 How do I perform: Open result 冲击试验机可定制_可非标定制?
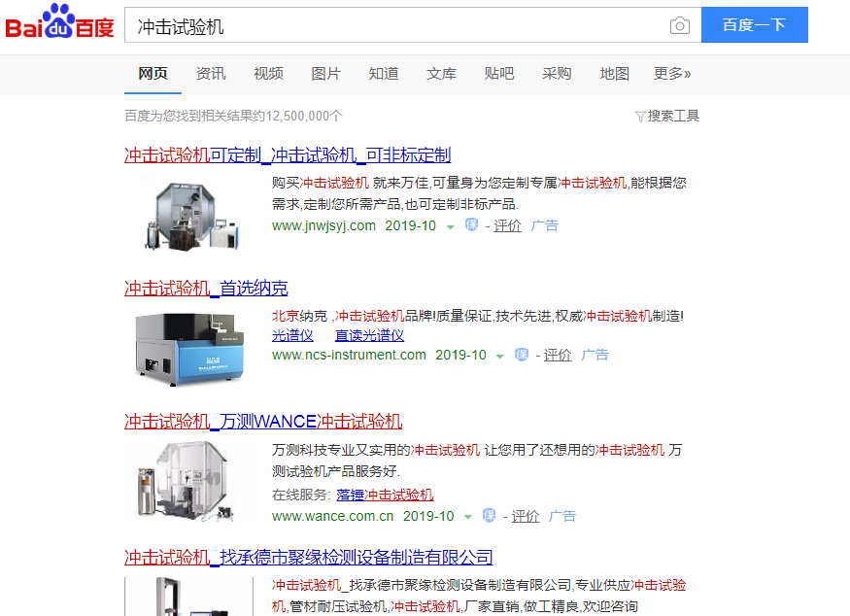(x=288, y=155)
